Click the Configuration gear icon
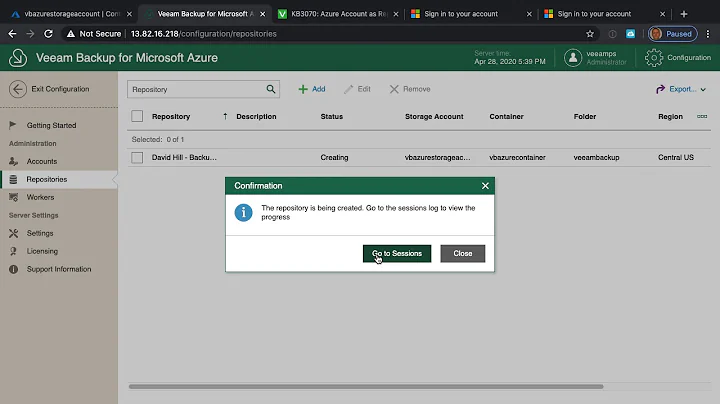 click(x=654, y=58)
